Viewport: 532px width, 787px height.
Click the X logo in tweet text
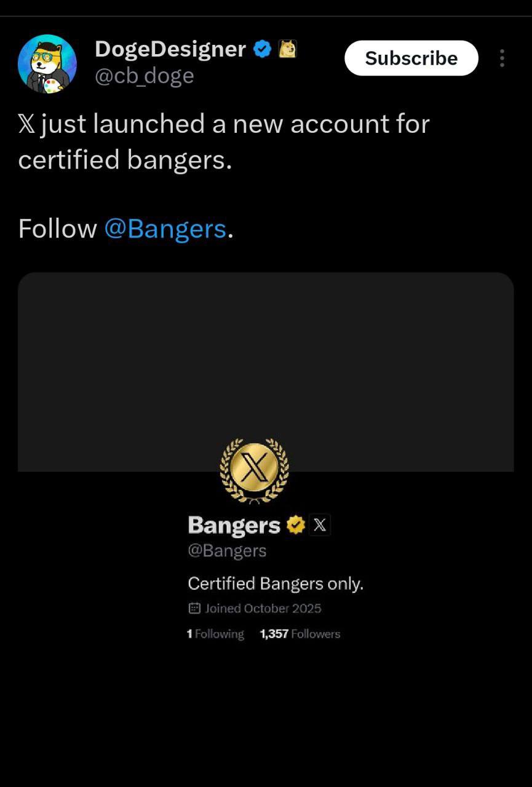point(27,124)
